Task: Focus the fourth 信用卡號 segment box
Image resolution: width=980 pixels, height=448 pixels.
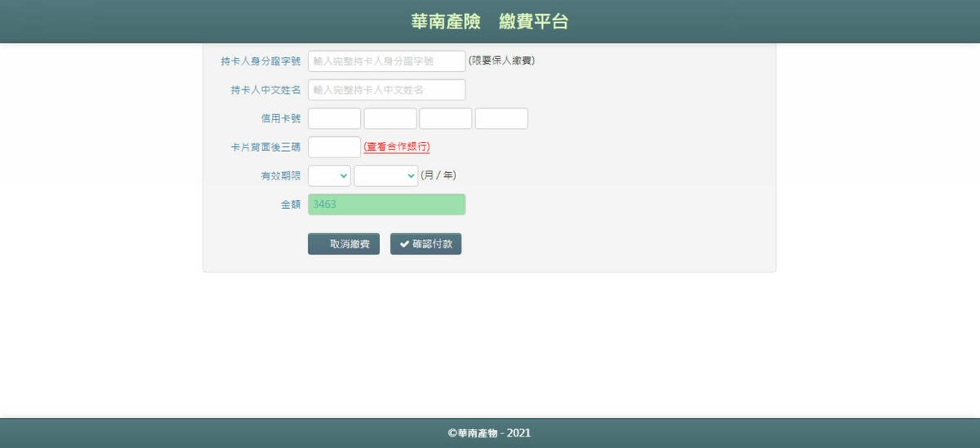Action: (501, 118)
